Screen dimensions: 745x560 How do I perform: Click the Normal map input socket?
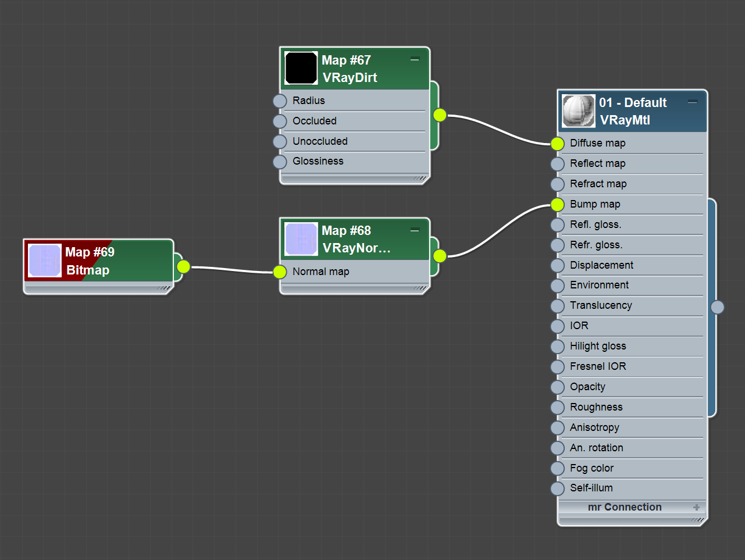[x=280, y=272]
